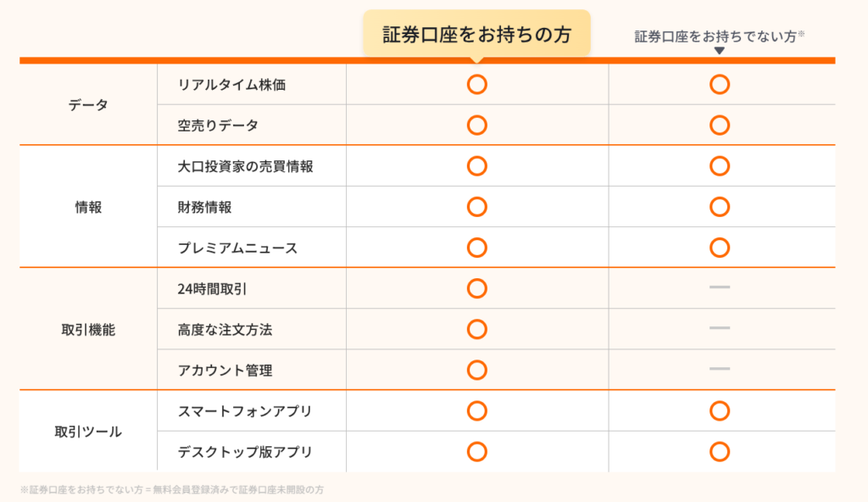Click the 取引ツール category label
The height and width of the screenshot is (502, 868).
88,432
